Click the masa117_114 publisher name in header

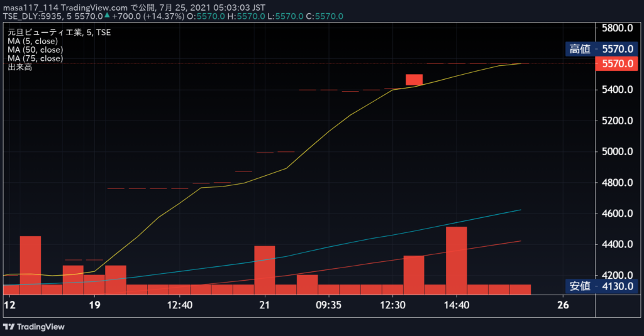31,8
